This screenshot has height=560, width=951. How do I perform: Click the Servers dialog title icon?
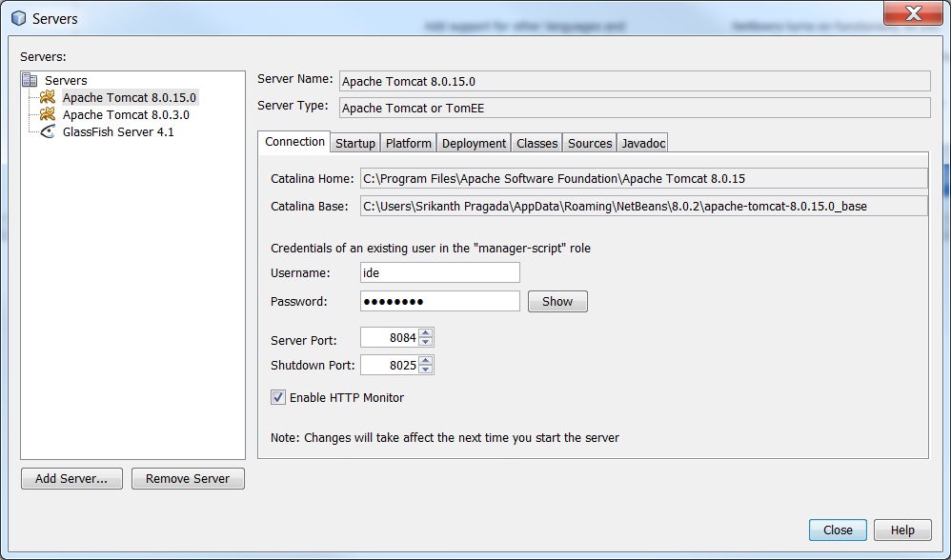pyautogui.click(x=19, y=18)
